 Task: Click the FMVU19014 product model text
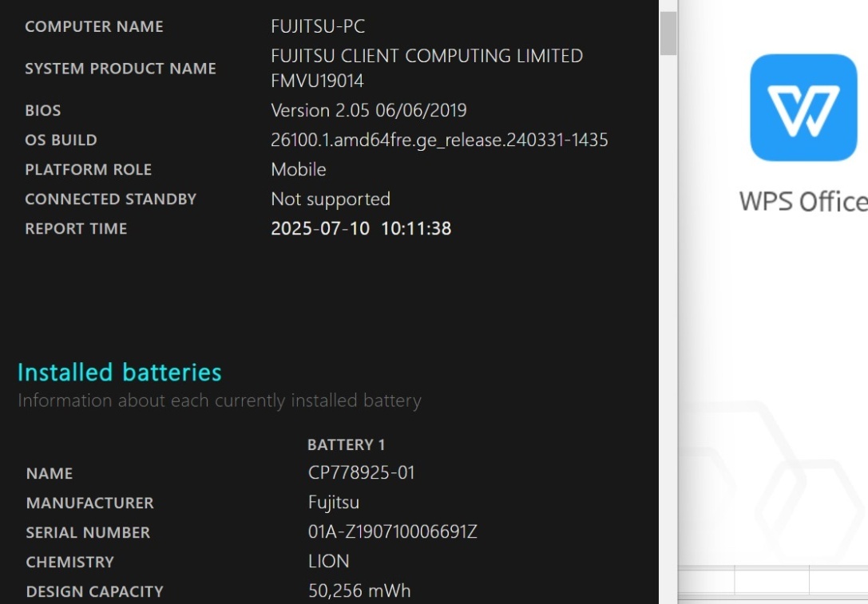click(317, 81)
